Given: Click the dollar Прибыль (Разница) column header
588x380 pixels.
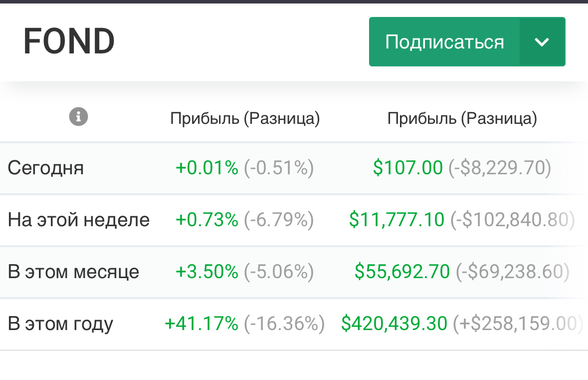Looking at the screenshot, I should point(462,118).
